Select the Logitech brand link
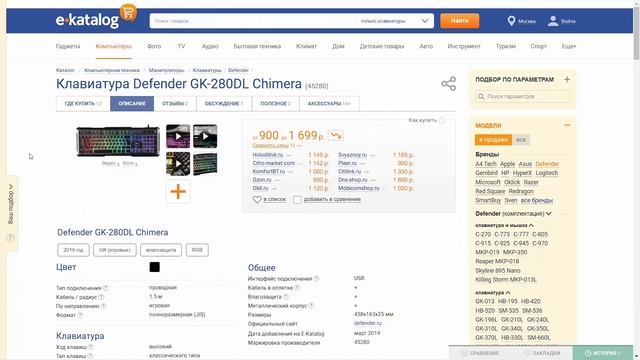This screenshot has height=360, width=640. point(547,173)
